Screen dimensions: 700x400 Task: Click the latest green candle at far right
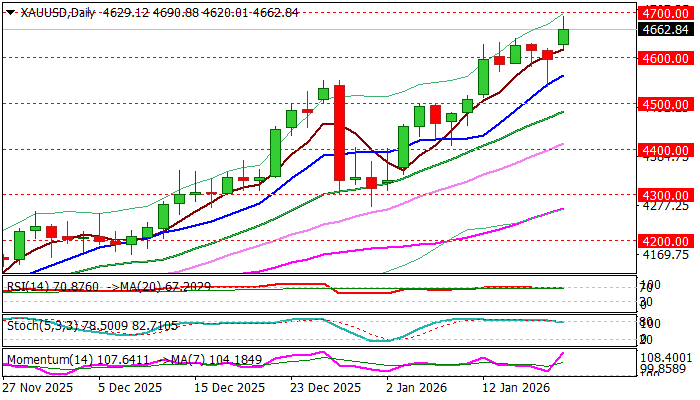(x=564, y=36)
